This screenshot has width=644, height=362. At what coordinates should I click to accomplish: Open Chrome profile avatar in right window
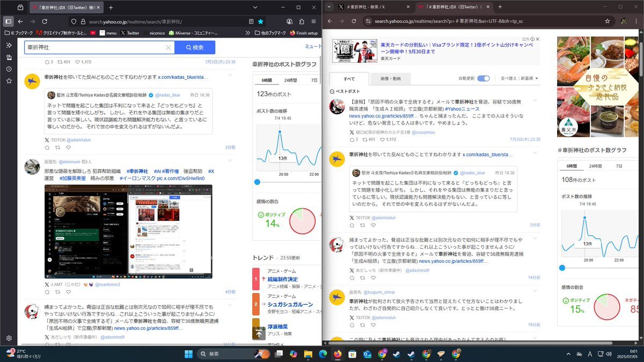[624, 21]
